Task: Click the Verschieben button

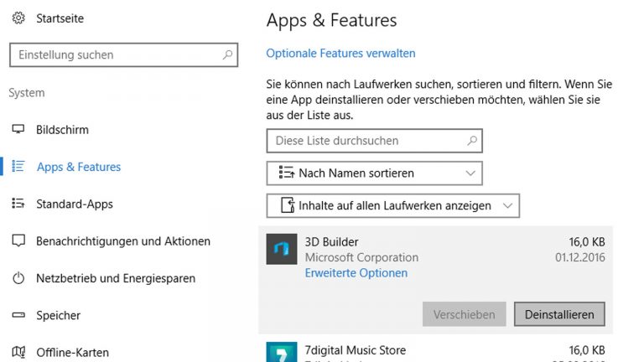Action: (464, 314)
